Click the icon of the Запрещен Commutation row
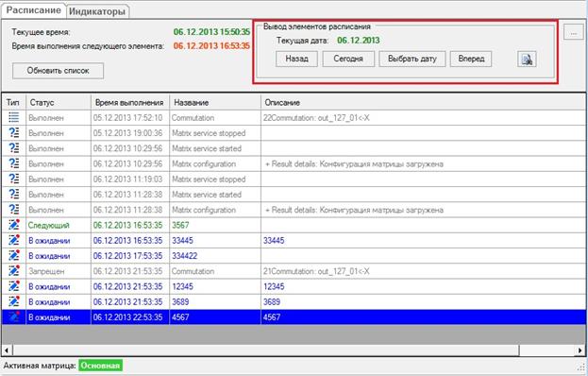The width and height of the screenshot is (588, 376). tap(14, 271)
